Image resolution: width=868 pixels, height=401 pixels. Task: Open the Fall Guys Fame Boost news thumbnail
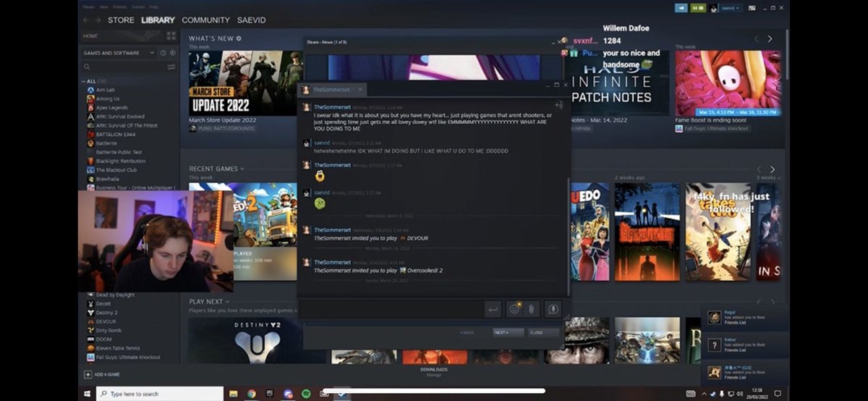(728, 83)
